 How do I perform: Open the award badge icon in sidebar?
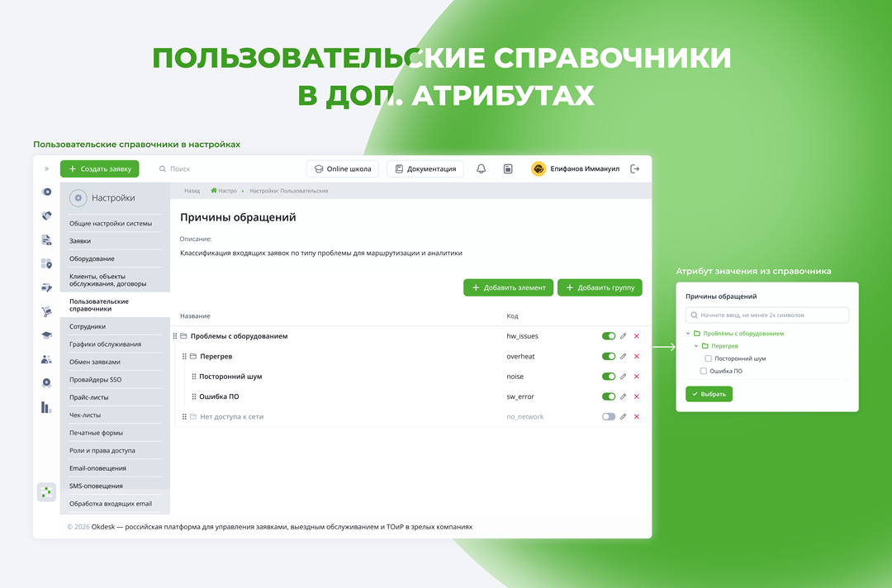point(46,383)
